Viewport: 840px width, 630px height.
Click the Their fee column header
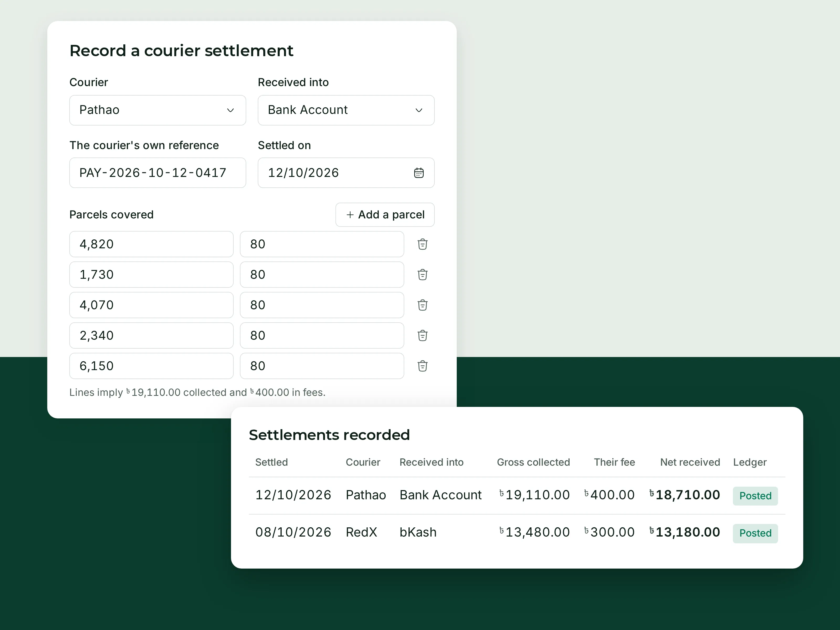coord(615,462)
